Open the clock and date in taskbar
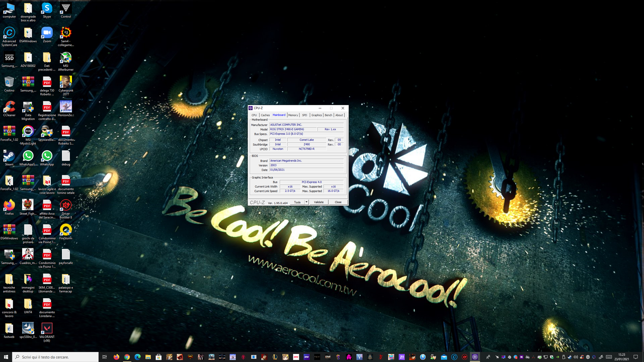644x362 pixels. (x=621, y=357)
